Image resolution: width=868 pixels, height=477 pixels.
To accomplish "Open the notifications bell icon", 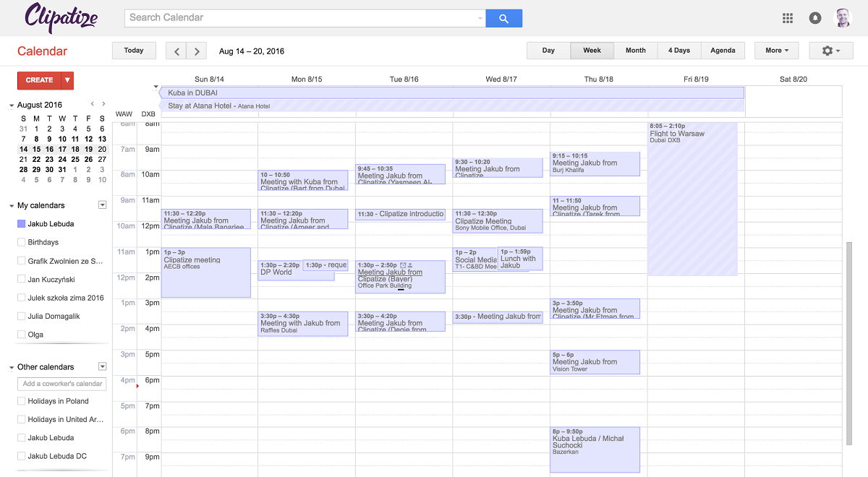I will 815,18.
